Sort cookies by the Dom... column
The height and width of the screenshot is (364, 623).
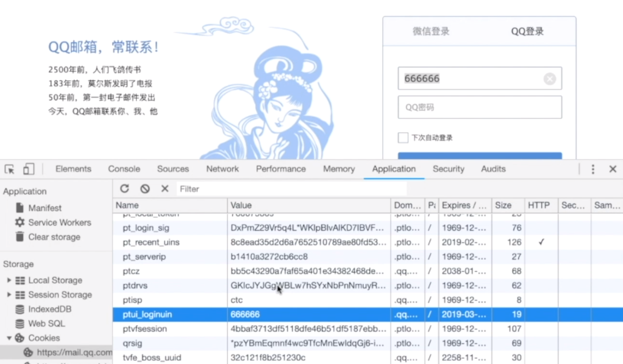[408, 205]
